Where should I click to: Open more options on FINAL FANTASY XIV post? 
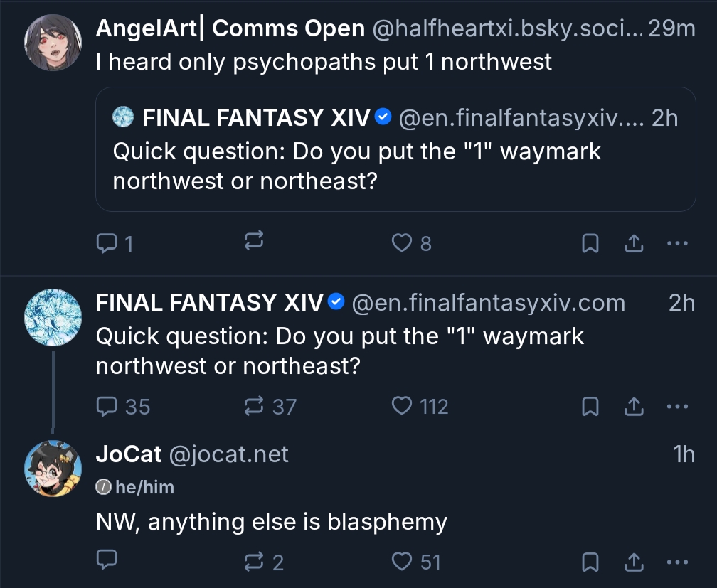click(677, 407)
